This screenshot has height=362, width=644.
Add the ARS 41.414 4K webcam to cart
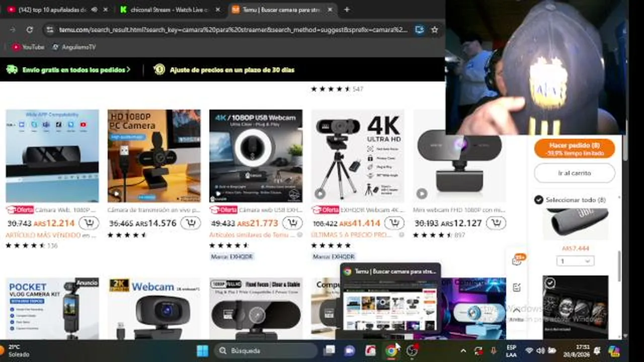pos(394,223)
